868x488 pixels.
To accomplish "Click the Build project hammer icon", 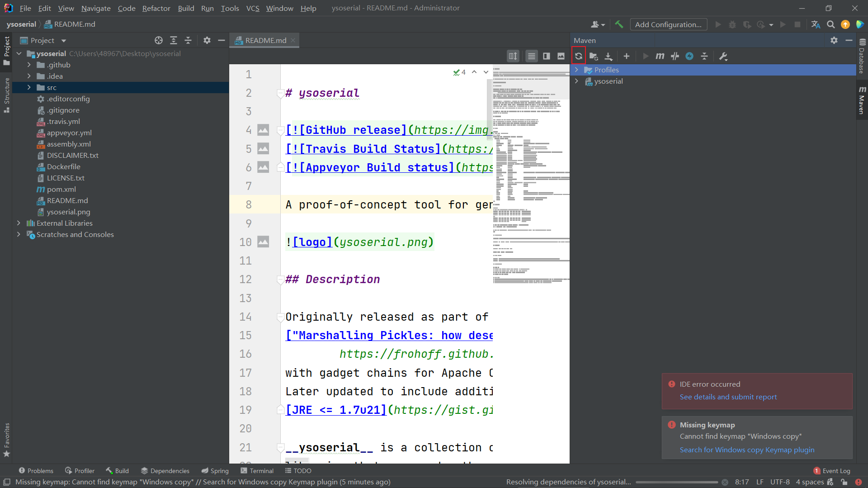I will point(619,24).
